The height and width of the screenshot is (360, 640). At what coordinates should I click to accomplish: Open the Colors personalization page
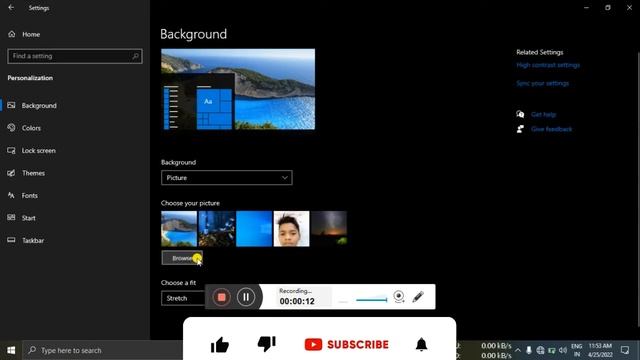click(31, 128)
